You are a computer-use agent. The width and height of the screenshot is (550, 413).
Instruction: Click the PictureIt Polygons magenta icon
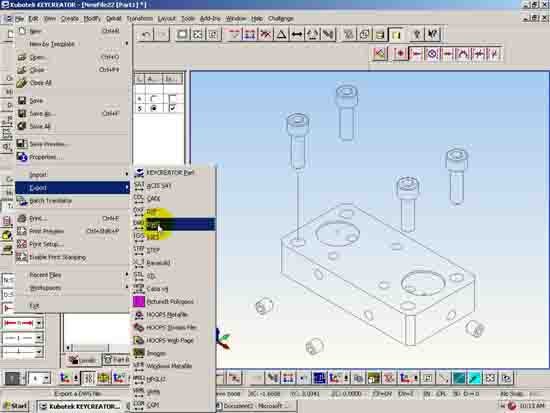pos(139,301)
